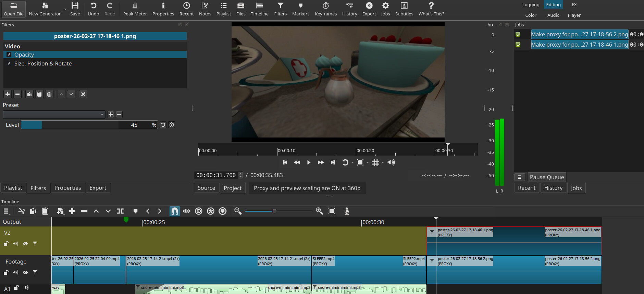644x294 pixels.
Task: Add a filter with plus button
Action: click(8, 94)
